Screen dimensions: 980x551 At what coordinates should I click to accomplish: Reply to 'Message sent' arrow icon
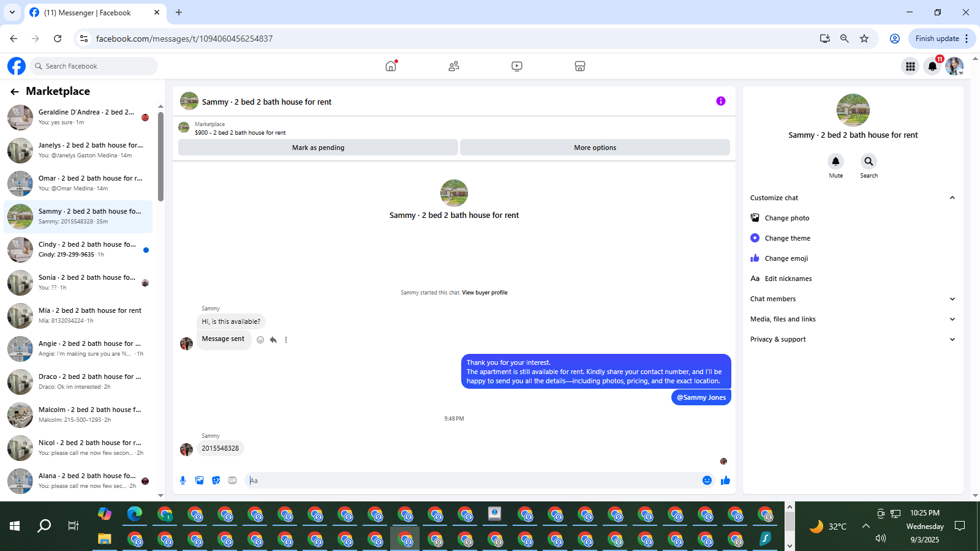273,340
